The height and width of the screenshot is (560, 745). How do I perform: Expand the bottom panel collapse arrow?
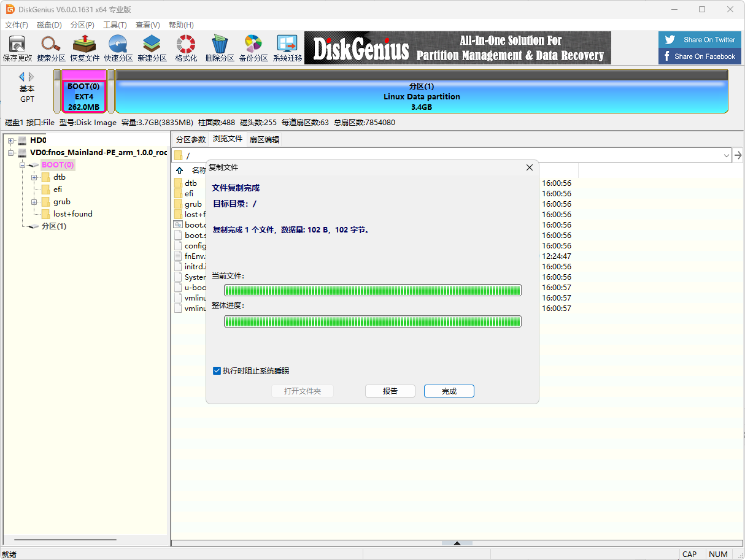[457, 543]
